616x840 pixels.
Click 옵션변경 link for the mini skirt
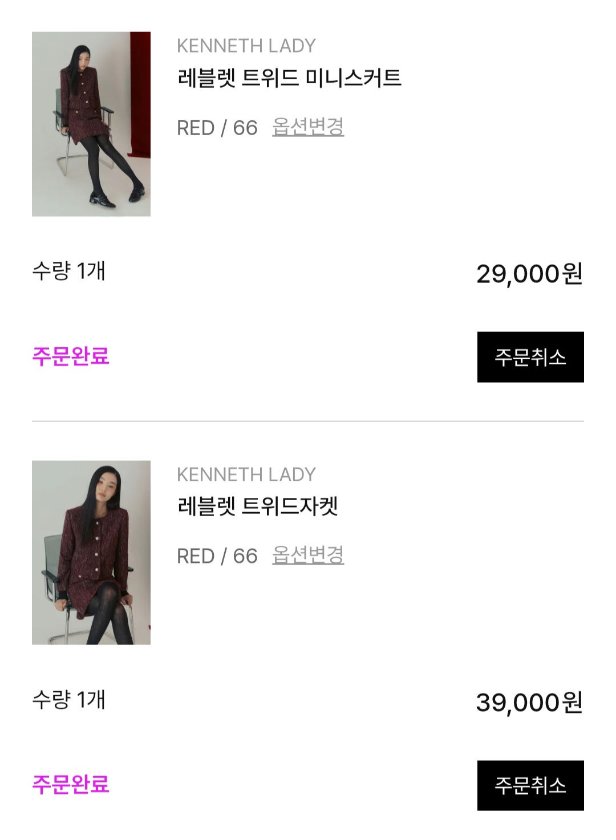pos(308,127)
